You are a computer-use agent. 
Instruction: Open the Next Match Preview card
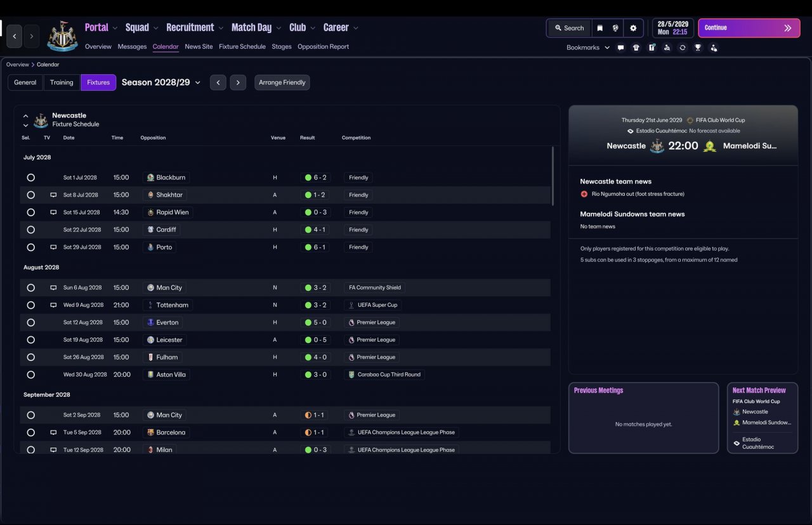pos(763,418)
